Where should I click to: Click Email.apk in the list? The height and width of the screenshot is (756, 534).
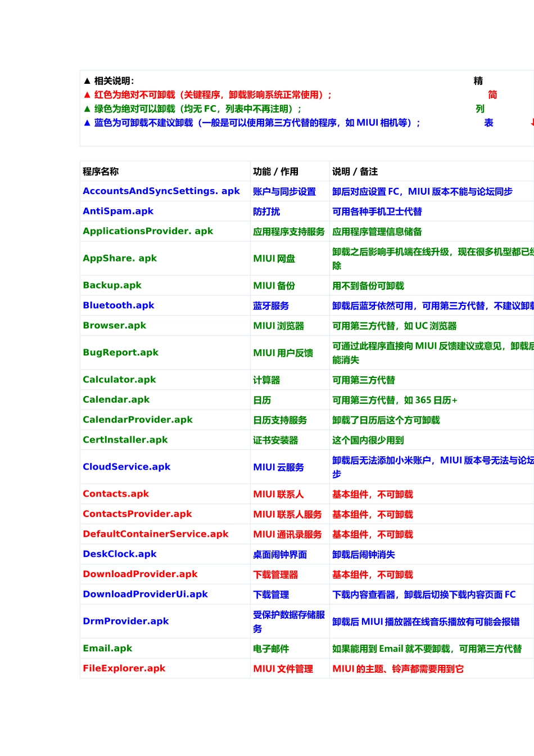pos(107,649)
